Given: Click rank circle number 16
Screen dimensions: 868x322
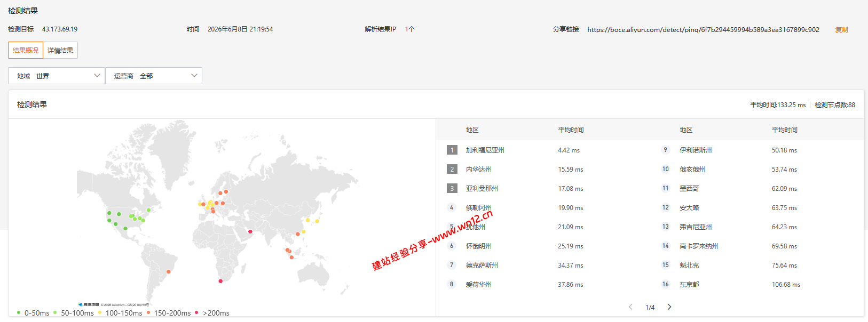Looking at the screenshot, I should [x=665, y=284].
